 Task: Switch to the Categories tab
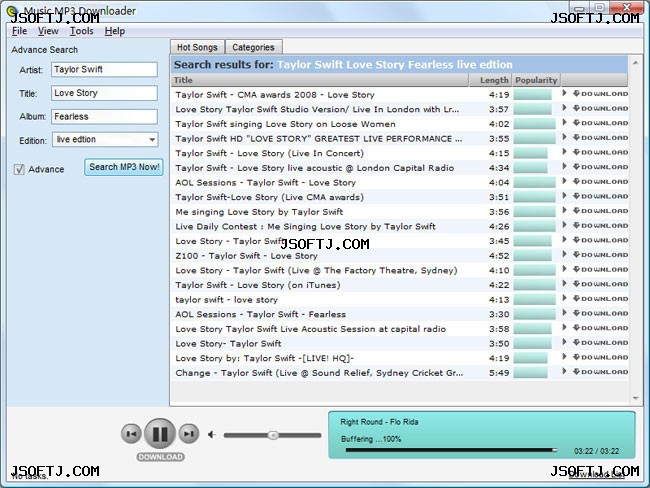[x=253, y=47]
